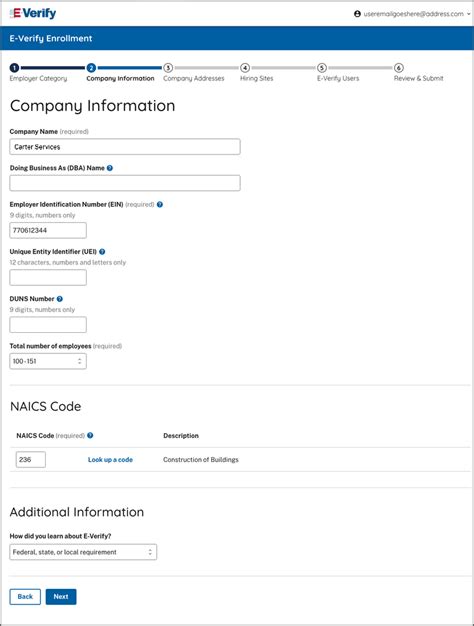Click the E-Verify logo
The image size is (474, 626).
pyautogui.click(x=33, y=13)
